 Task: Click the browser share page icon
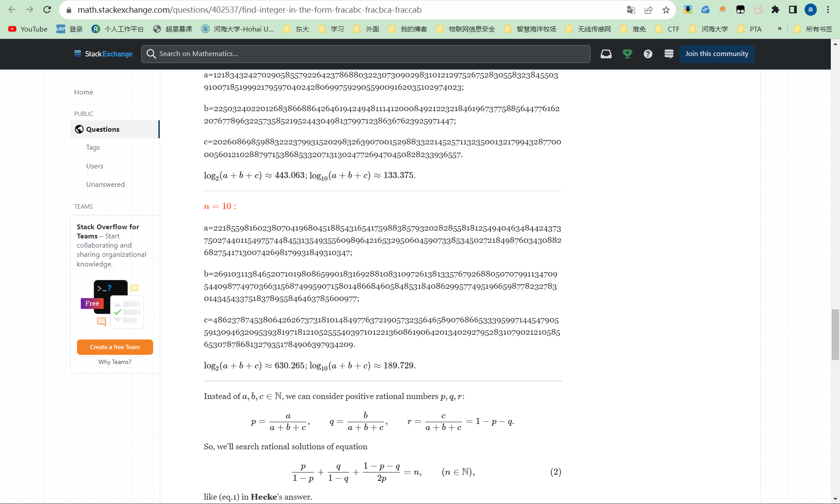pyautogui.click(x=648, y=10)
